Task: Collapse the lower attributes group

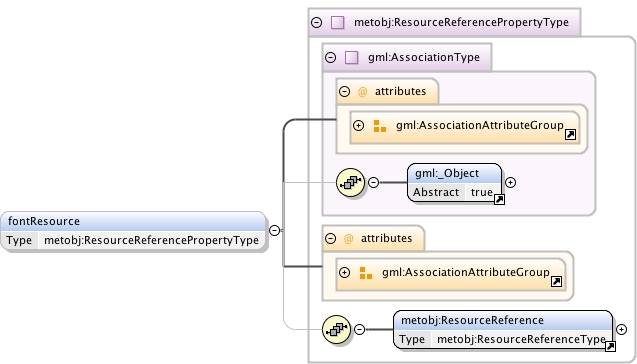Action: click(331, 238)
